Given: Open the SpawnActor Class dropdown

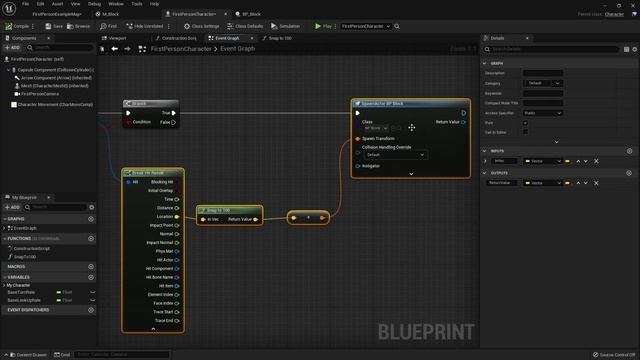Looking at the screenshot, I should click(376, 128).
